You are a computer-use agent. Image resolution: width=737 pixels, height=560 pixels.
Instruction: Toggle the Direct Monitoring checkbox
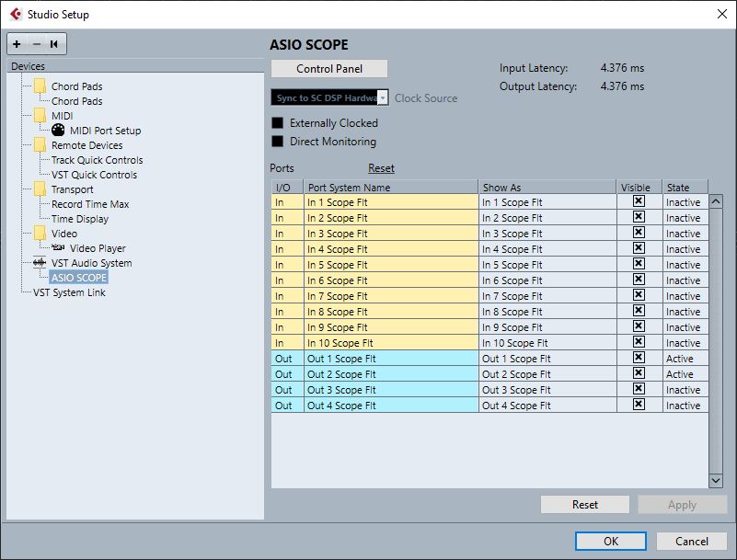point(278,142)
